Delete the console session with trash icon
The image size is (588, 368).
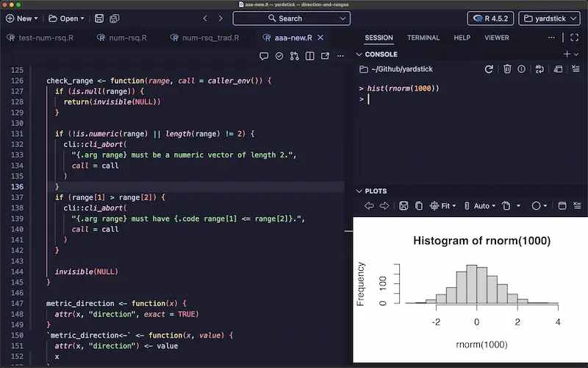tap(507, 69)
